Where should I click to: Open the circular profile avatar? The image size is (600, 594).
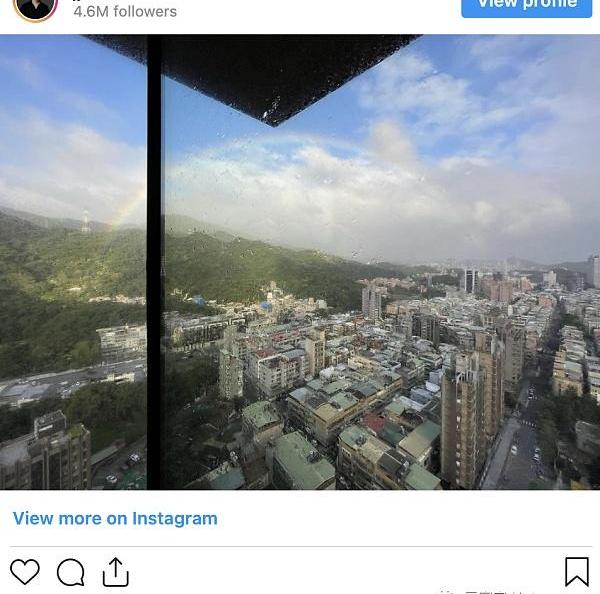click(x=36, y=8)
